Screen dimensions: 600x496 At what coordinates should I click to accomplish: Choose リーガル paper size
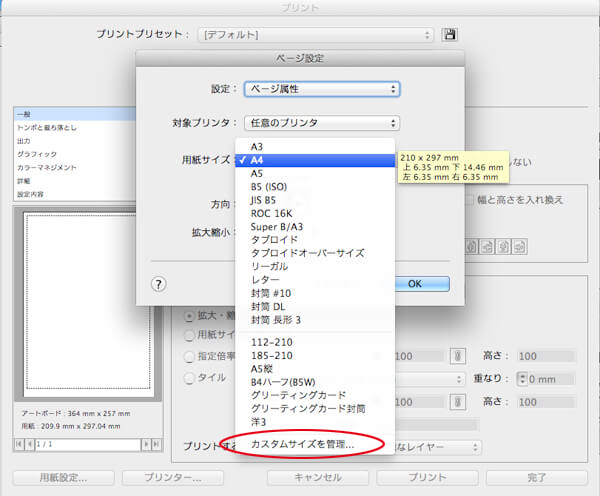tap(315, 267)
